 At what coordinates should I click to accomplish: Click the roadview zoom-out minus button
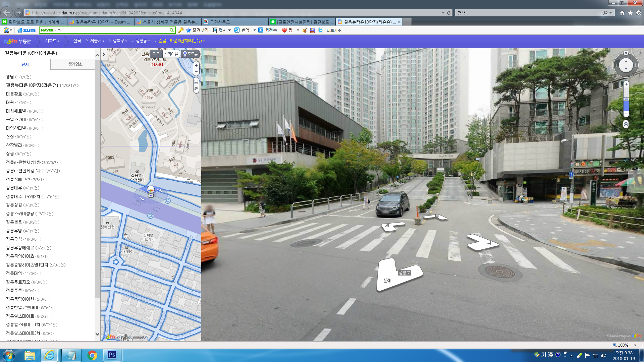[626, 114]
